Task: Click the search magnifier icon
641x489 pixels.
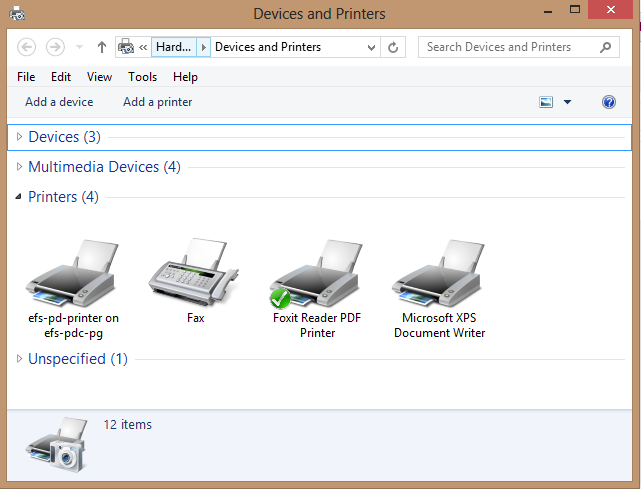Action: [x=605, y=47]
